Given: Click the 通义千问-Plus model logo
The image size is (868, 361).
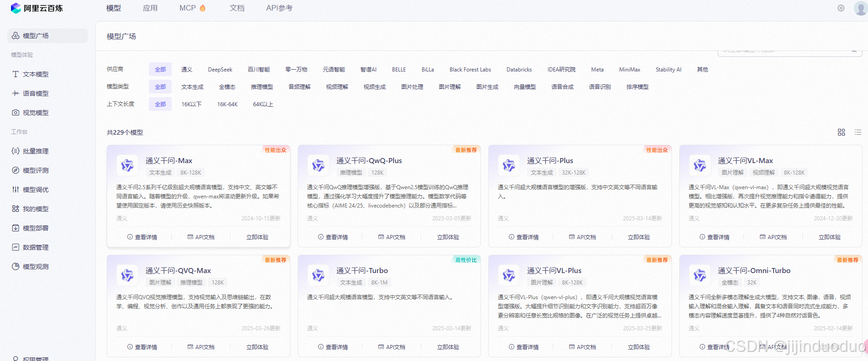Looking at the screenshot, I should pyautogui.click(x=509, y=165).
